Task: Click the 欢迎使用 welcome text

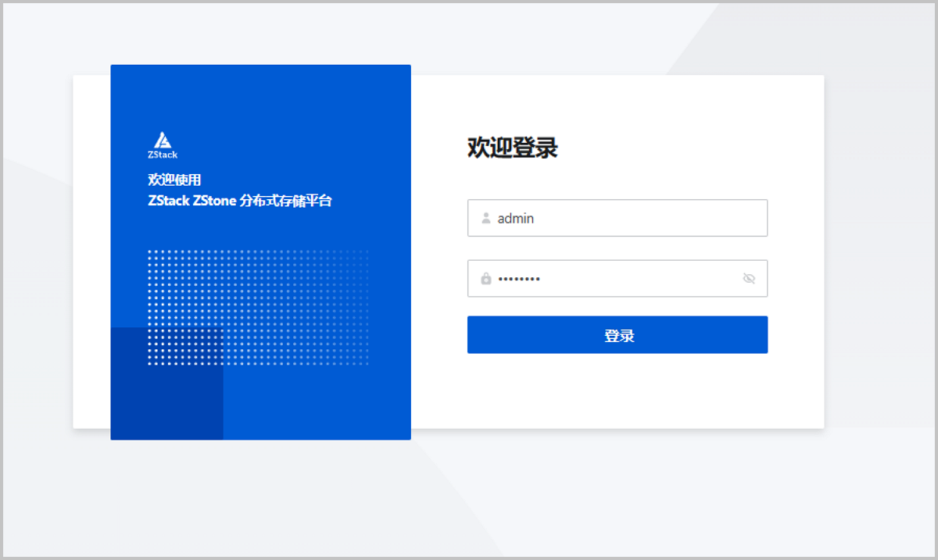Action: point(174,180)
